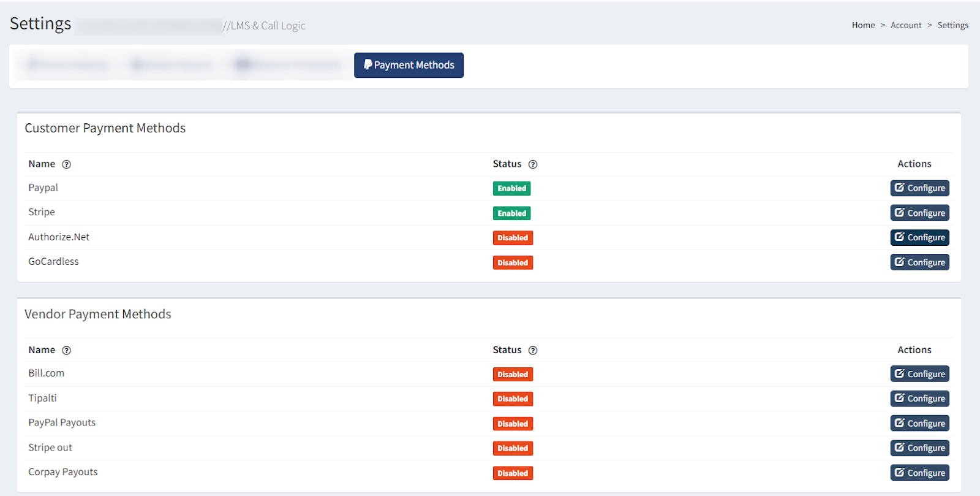Configure the Paypal payment method

pos(919,188)
